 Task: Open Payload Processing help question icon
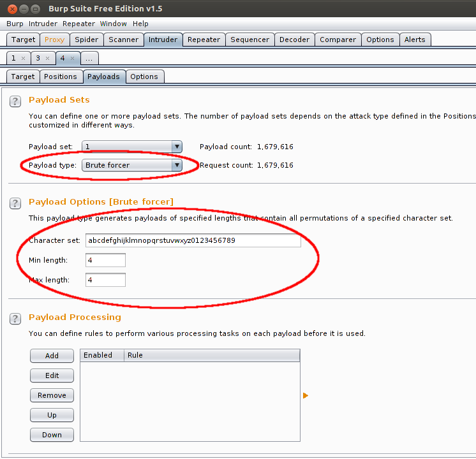(x=15, y=319)
